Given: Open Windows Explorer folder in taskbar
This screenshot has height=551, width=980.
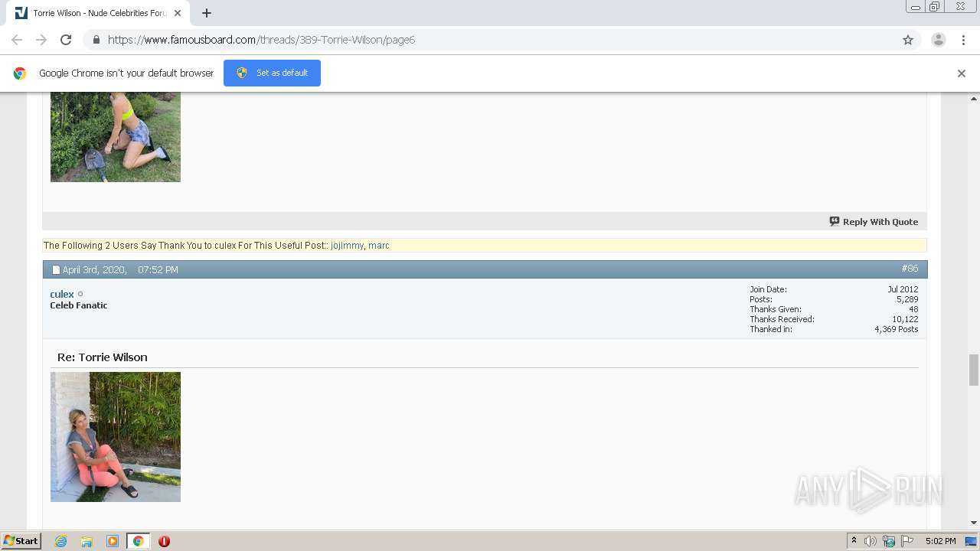Looking at the screenshot, I should (x=87, y=541).
